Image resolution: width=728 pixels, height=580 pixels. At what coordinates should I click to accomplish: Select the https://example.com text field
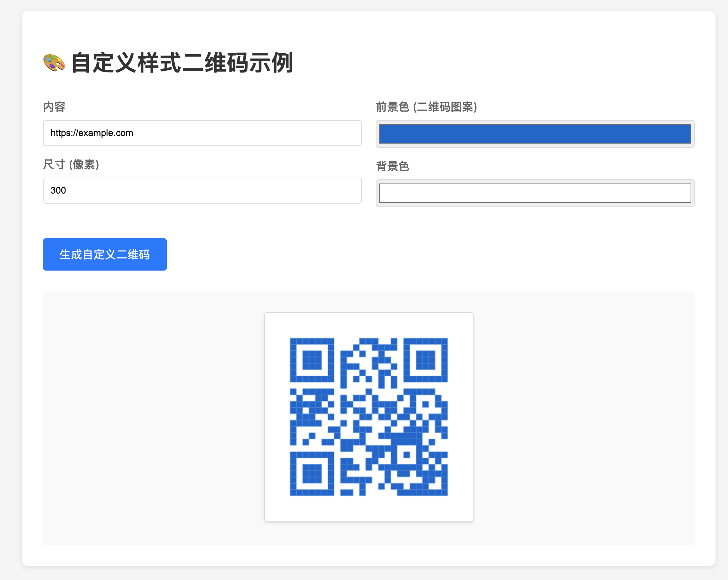tap(202, 133)
